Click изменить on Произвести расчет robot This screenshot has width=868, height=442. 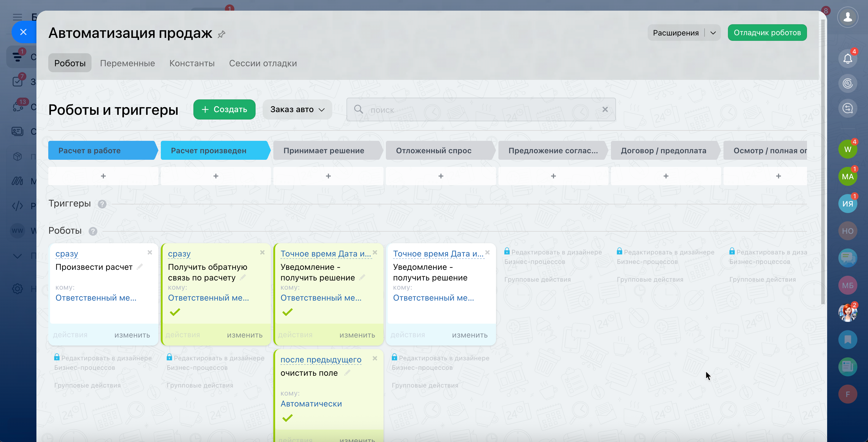pyautogui.click(x=132, y=335)
